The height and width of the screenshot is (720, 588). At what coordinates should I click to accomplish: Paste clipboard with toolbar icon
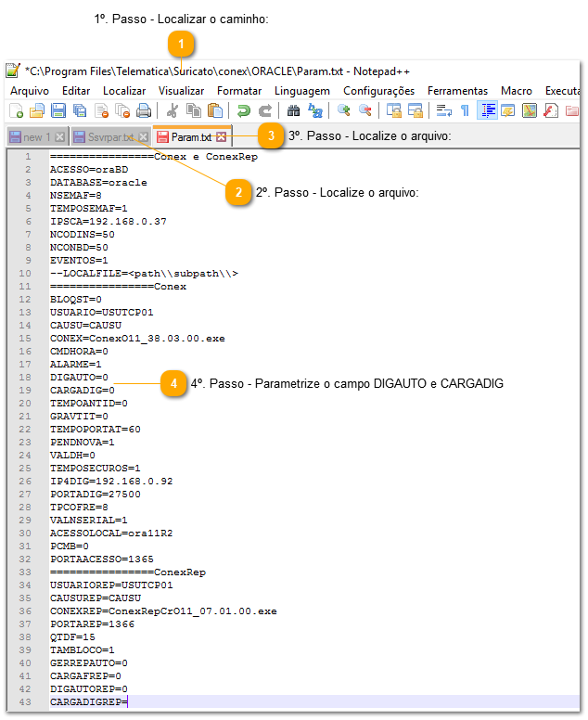click(215, 110)
